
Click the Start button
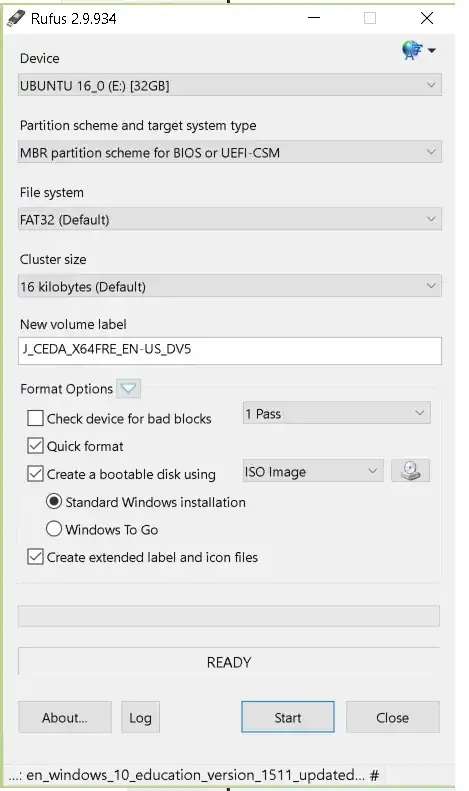[288, 717]
